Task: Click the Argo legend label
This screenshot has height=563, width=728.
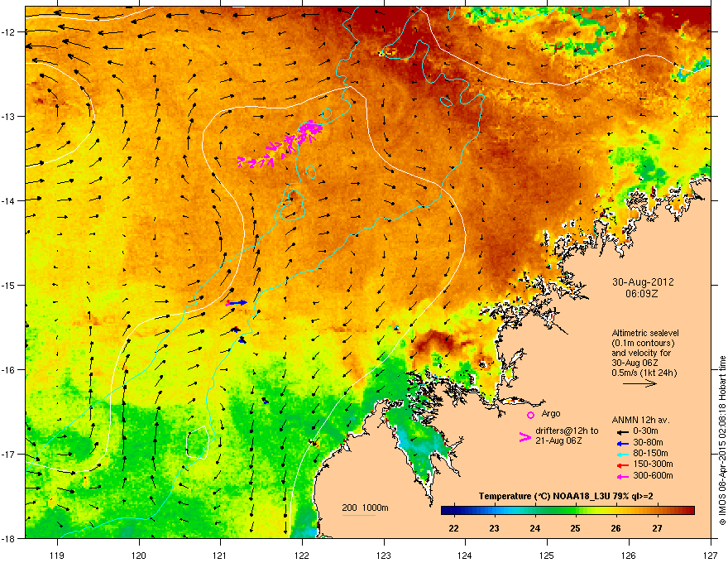Action: [x=551, y=413]
